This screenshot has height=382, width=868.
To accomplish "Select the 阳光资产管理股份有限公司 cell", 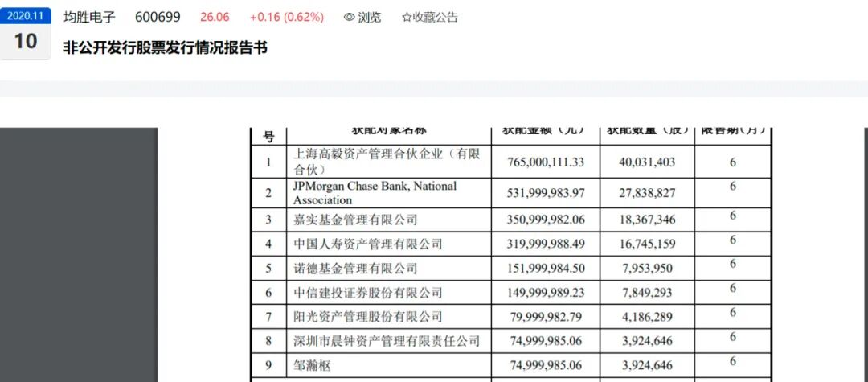I will [x=389, y=317].
